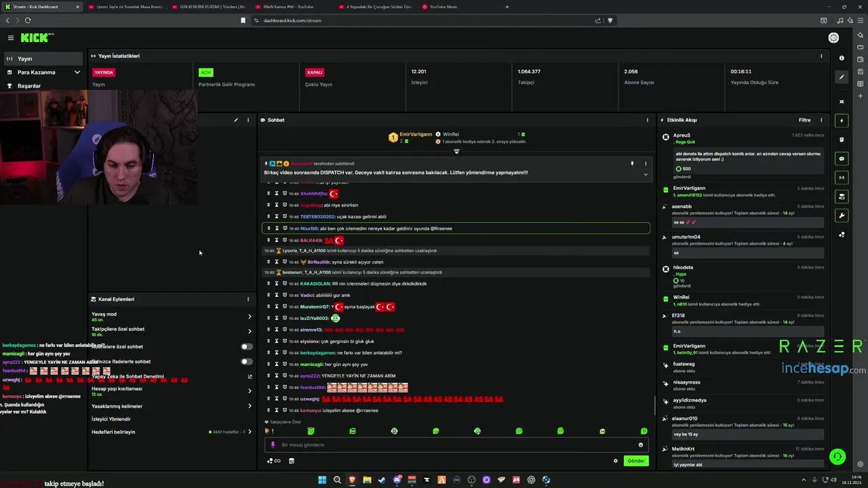Screen dimensions: 868x488
Task: Click taskbar search icon
Action: click(337, 480)
